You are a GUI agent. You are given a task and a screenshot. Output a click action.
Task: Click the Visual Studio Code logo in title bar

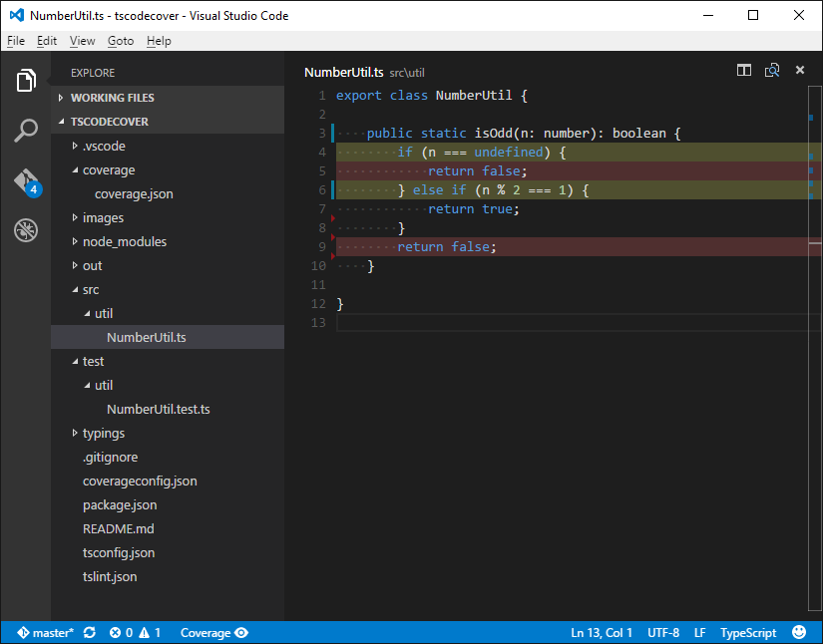17,15
